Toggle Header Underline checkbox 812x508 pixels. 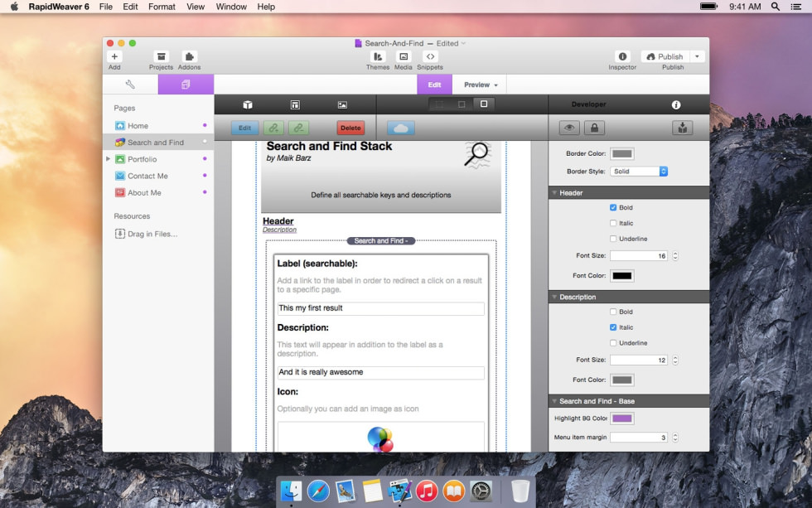(x=613, y=239)
